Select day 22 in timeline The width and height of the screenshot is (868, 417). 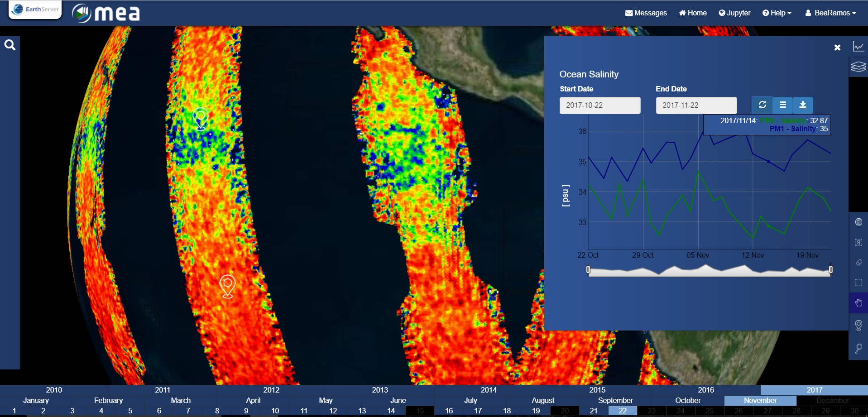pyautogui.click(x=623, y=411)
